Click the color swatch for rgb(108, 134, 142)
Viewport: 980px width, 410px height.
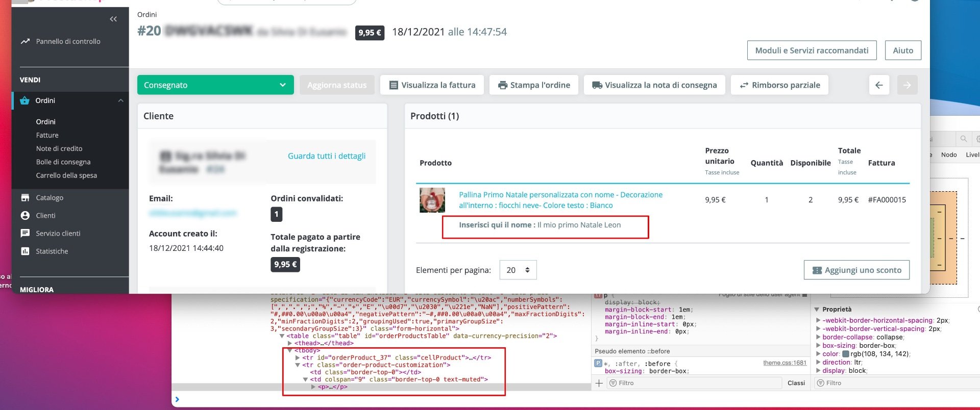(x=845, y=354)
